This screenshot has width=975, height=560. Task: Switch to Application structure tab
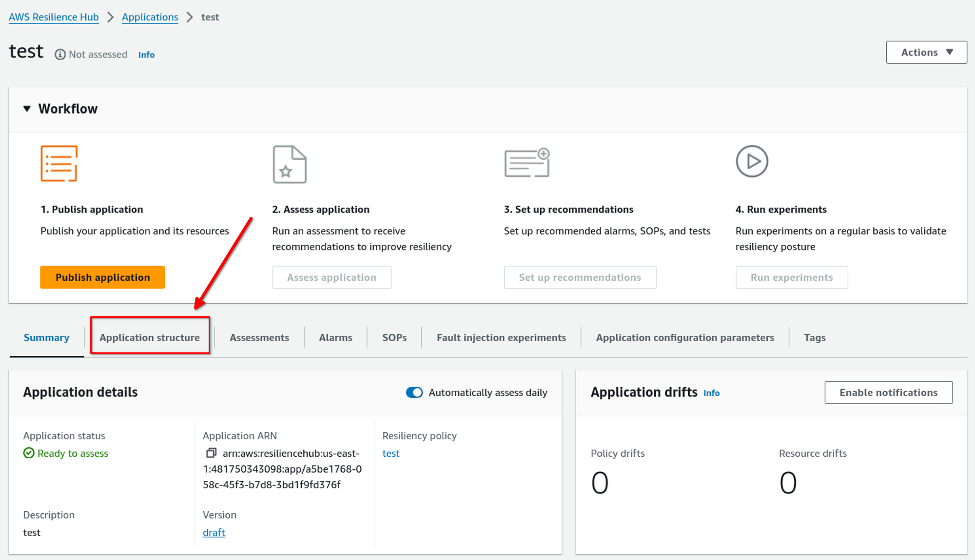tap(150, 337)
